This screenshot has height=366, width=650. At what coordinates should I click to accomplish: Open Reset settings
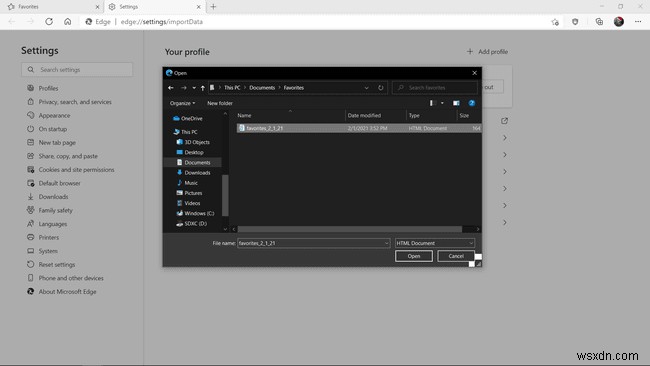56,264
